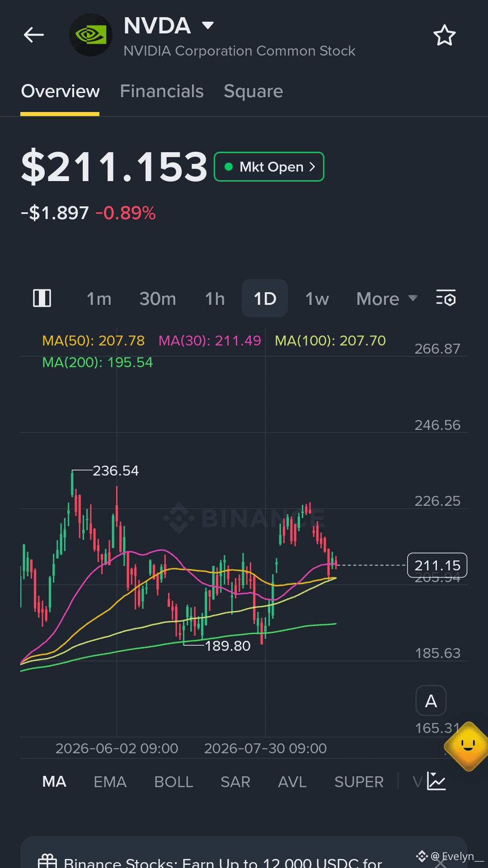Go back using the left arrow
Viewport: 488px width, 868px height.
click(34, 35)
